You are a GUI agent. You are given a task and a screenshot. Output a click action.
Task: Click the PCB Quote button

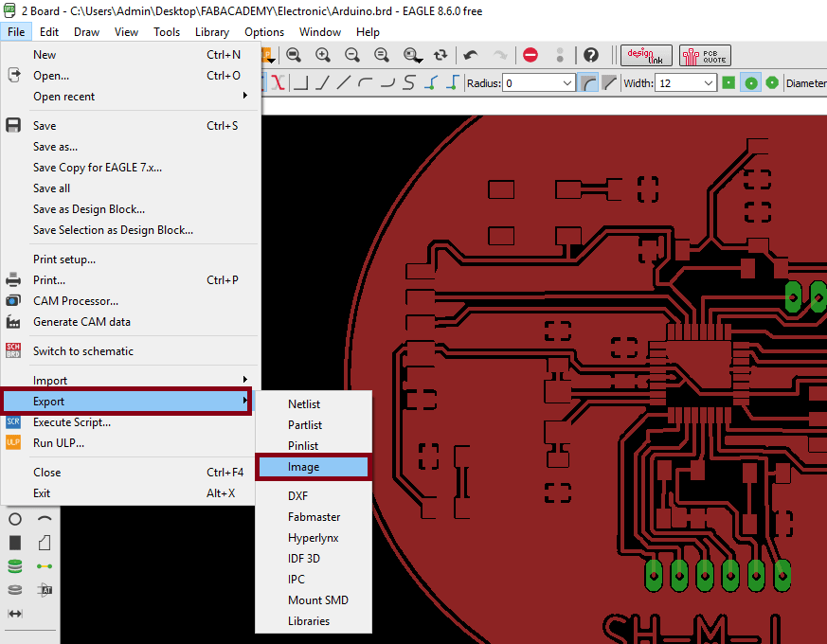[x=705, y=55]
